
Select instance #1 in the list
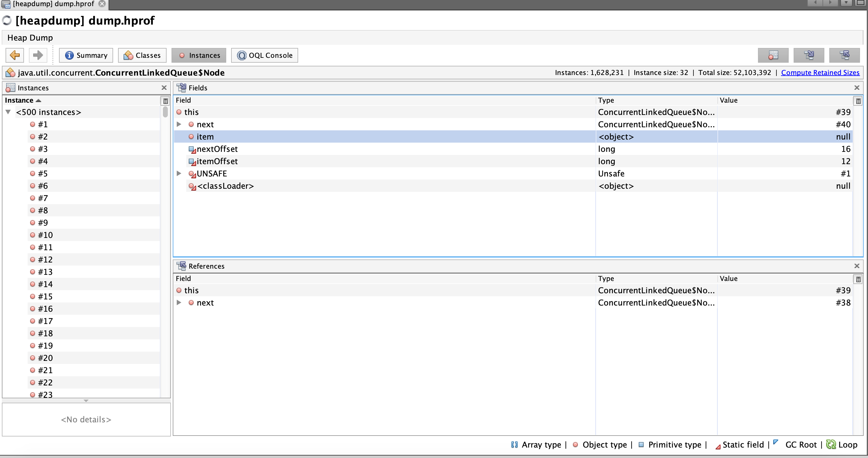click(94, 124)
